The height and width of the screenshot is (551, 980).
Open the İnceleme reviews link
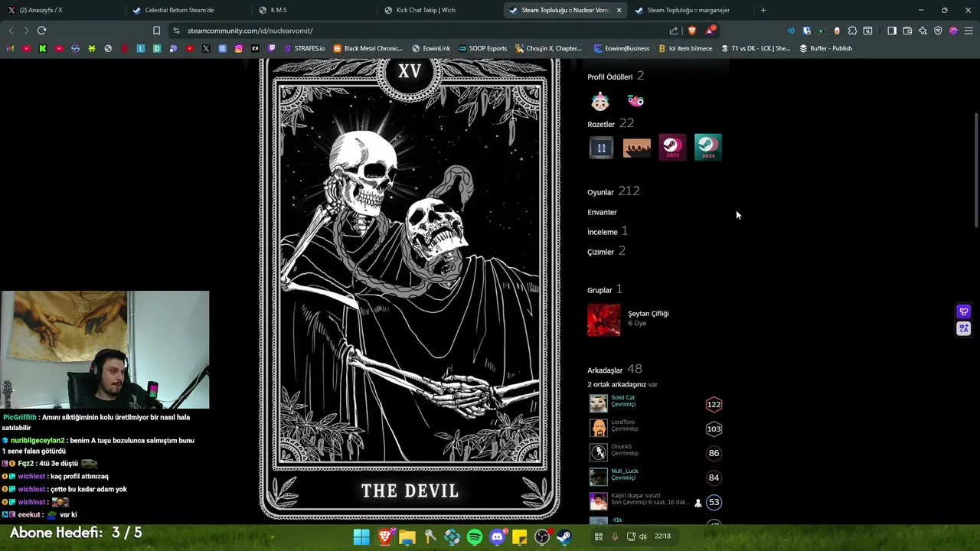(x=607, y=231)
